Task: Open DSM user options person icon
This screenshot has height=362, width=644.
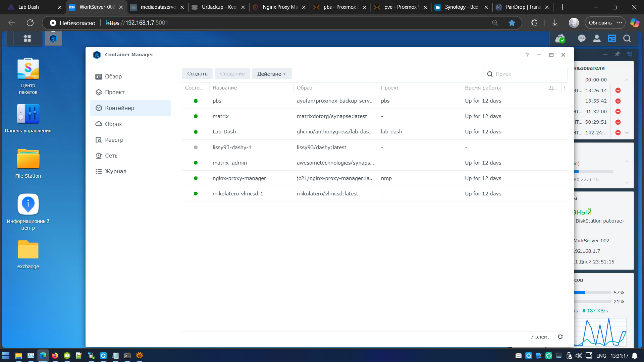Action: 597,39
